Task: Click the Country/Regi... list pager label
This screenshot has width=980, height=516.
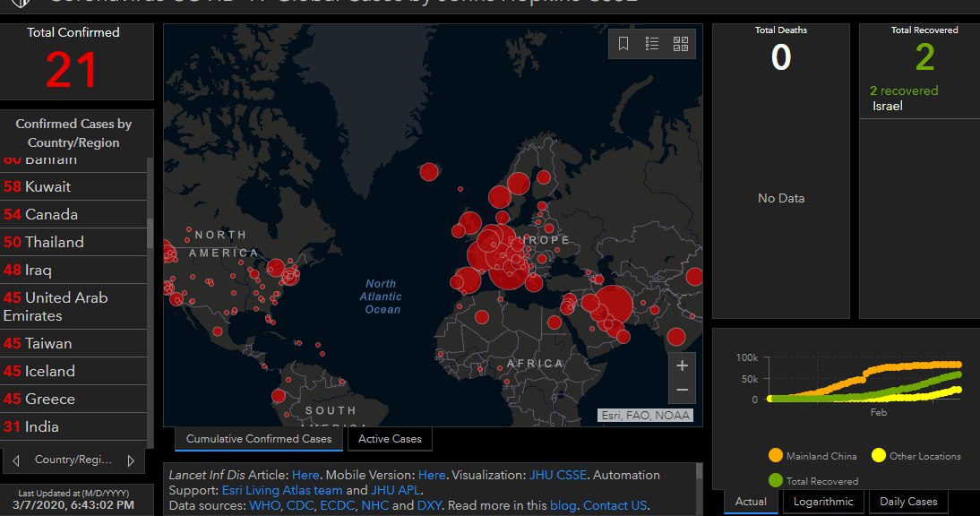Action: [73, 460]
